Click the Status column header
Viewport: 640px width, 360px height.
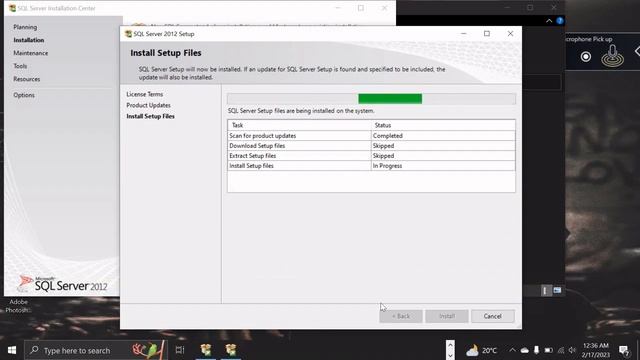click(x=443, y=125)
